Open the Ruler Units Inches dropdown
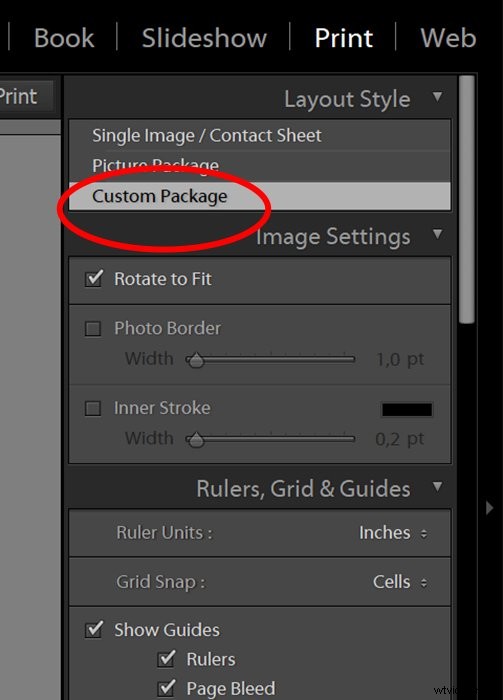The height and width of the screenshot is (700, 503). coord(393,533)
